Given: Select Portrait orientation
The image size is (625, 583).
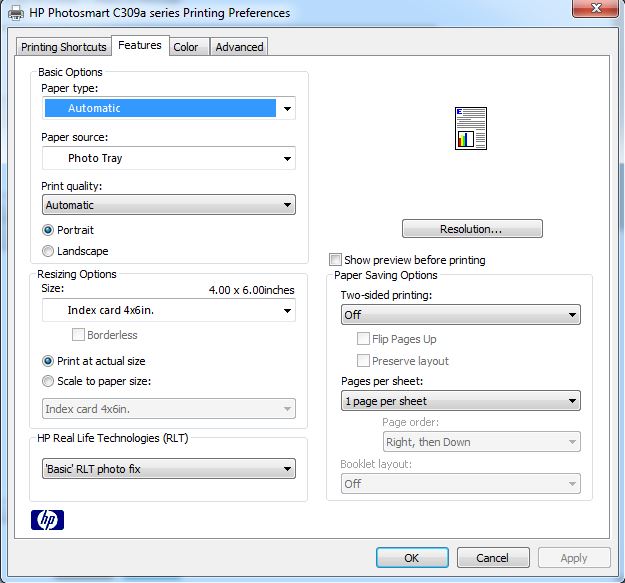Looking at the screenshot, I should (68, 230).
